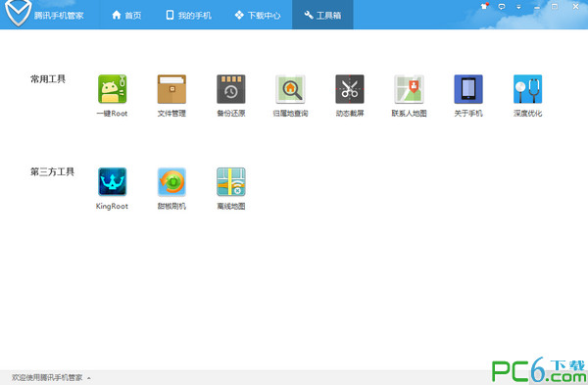This screenshot has height=385, width=588.
Task: Go to the 下载中心 download center tab
Action: 258,15
